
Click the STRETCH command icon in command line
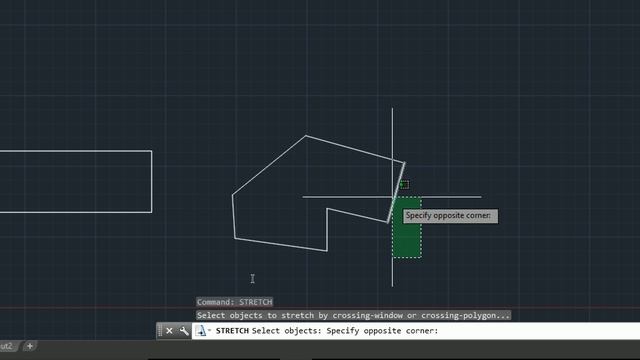(200, 331)
